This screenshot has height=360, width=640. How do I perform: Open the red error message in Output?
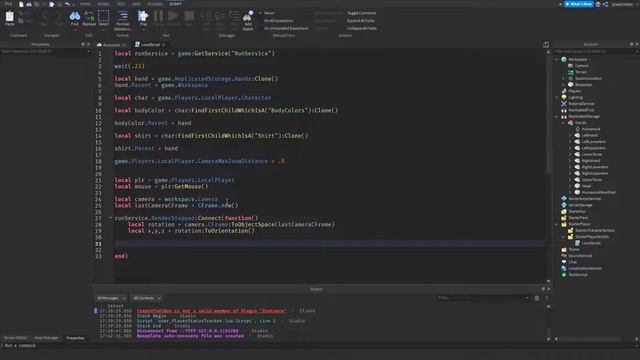tap(211, 311)
